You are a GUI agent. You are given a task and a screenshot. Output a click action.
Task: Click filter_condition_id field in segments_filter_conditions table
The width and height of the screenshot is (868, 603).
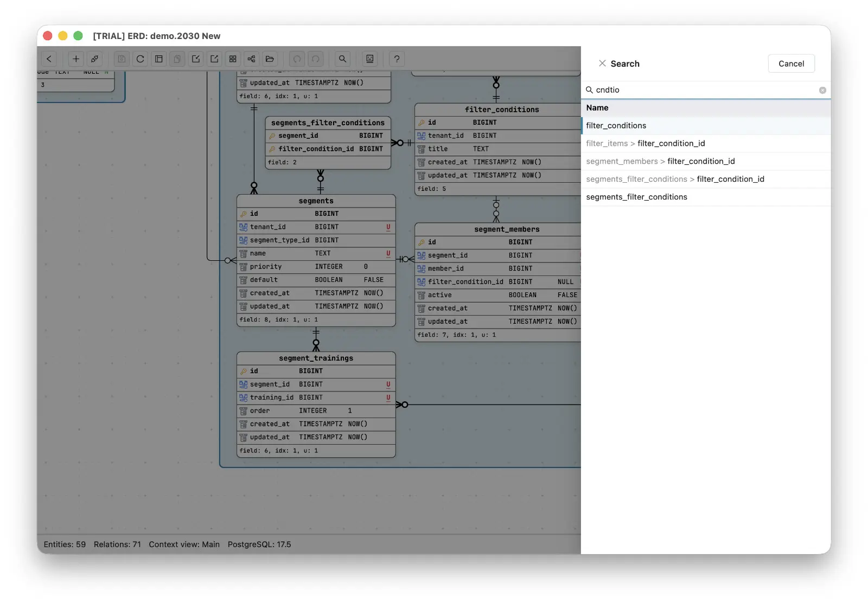(328, 149)
